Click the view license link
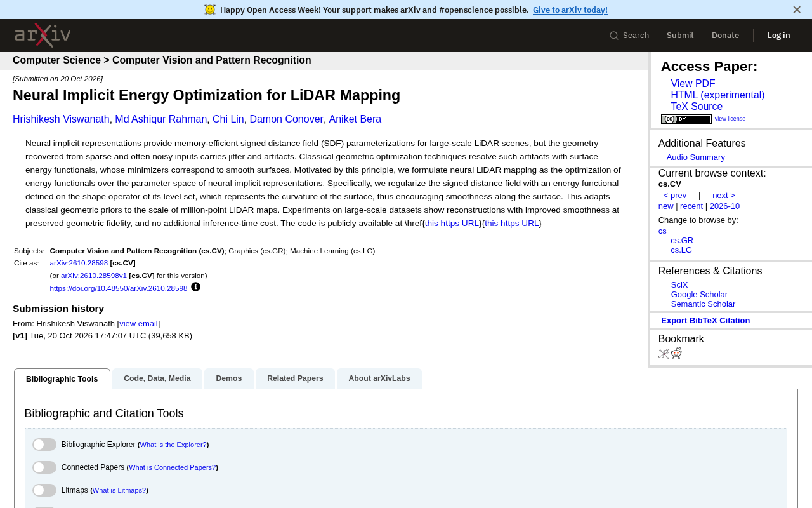The width and height of the screenshot is (812, 508). (x=730, y=119)
